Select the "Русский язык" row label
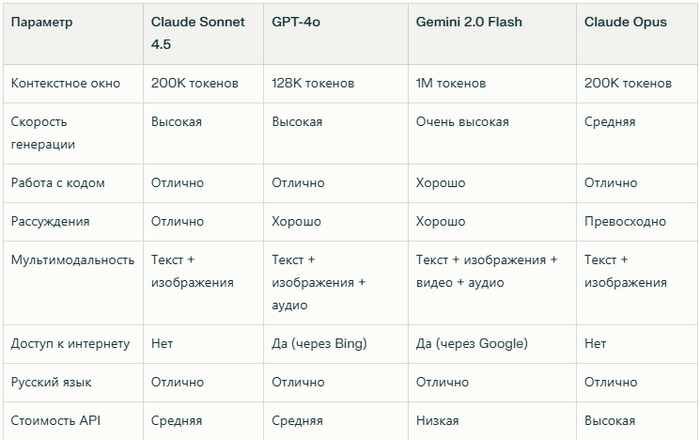Screen dimensions: 700x440 [x=51, y=382]
